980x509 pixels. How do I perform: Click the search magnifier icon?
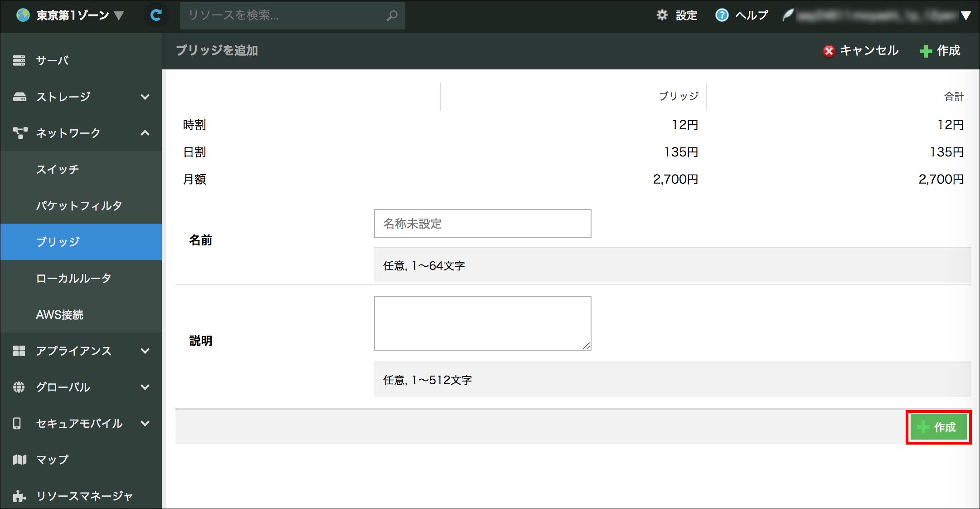(x=392, y=15)
